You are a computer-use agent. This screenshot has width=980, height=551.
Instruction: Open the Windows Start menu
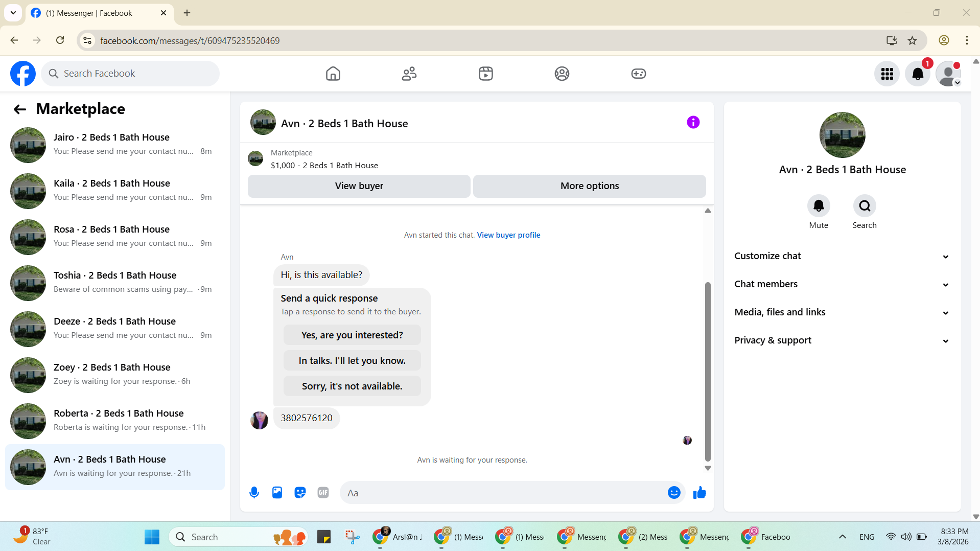(x=152, y=537)
